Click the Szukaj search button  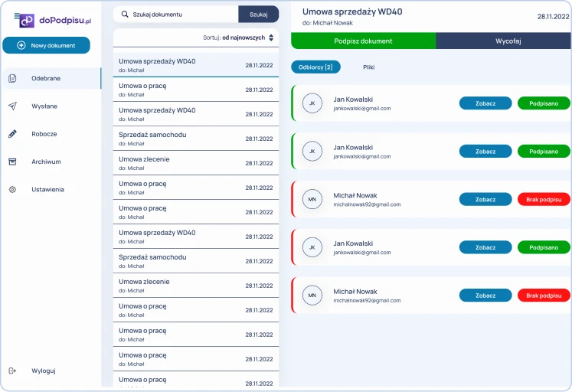(x=258, y=15)
